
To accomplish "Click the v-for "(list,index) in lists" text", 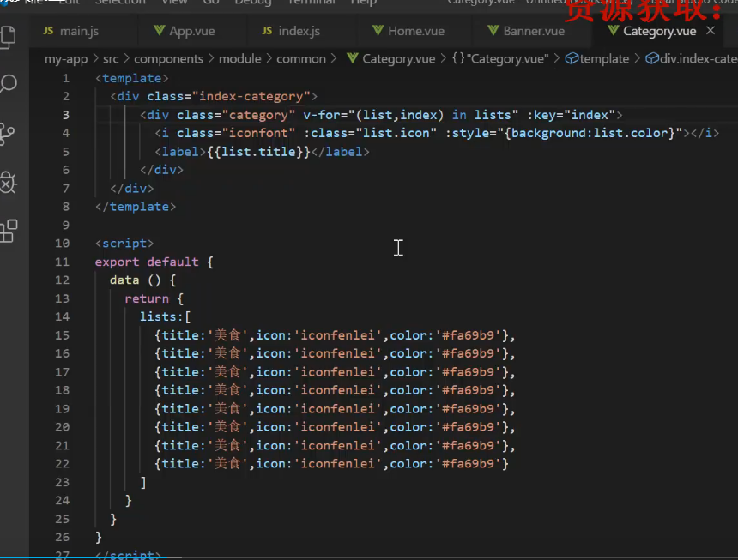I will tap(410, 115).
